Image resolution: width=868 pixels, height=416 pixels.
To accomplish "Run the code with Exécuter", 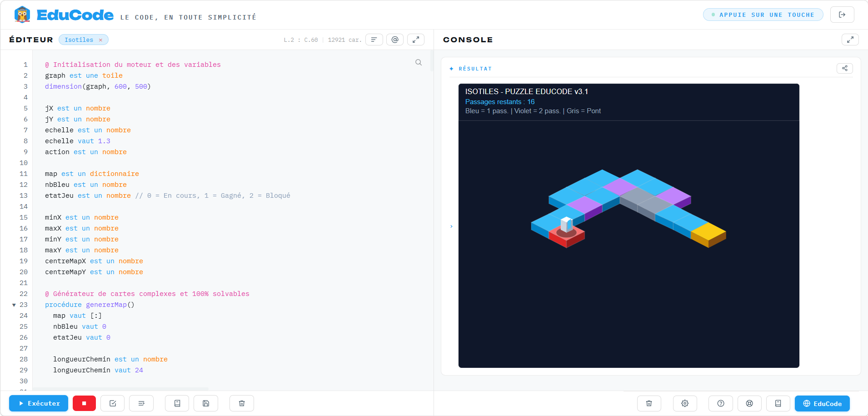I will (x=39, y=403).
